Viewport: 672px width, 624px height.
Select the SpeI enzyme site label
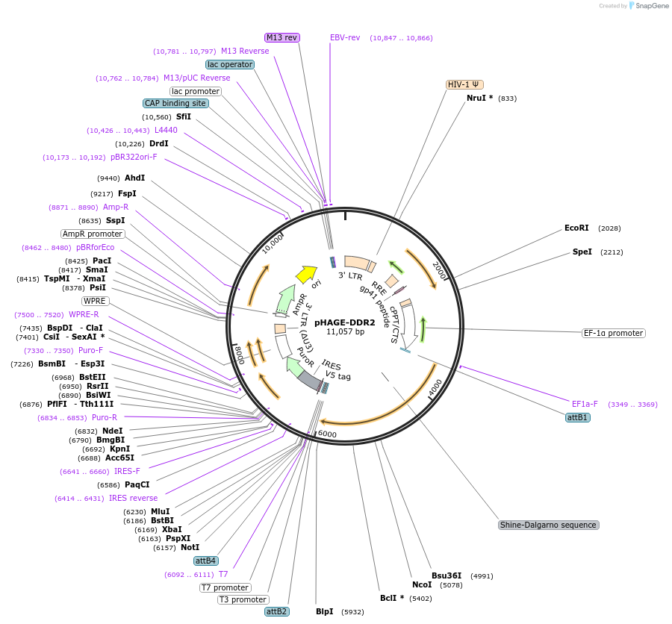[x=582, y=252]
